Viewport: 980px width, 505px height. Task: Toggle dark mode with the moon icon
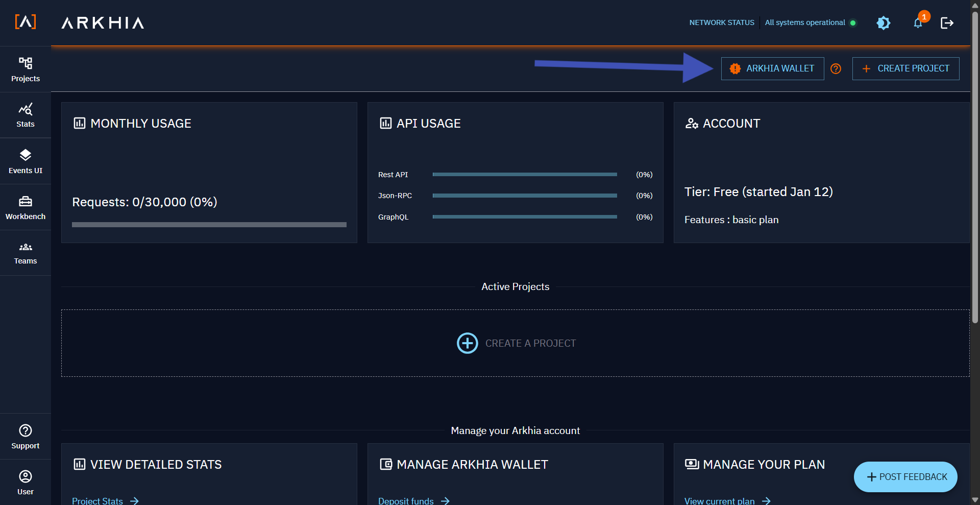[x=884, y=22]
